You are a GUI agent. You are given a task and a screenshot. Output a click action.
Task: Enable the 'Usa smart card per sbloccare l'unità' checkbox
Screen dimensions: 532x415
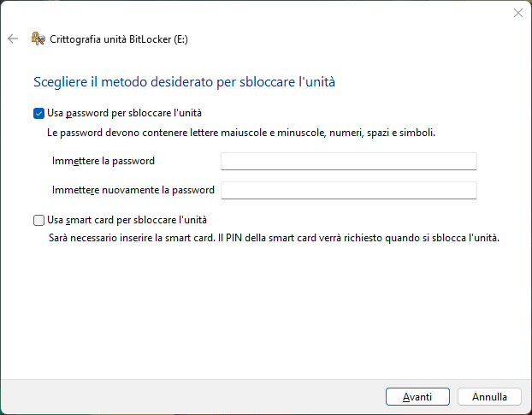pyautogui.click(x=38, y=220)
